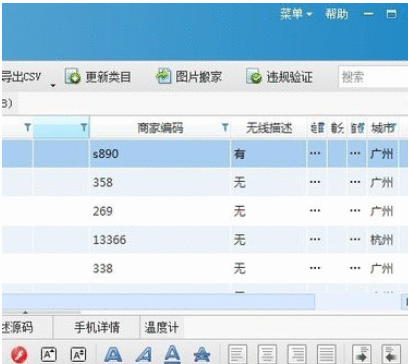
Task: Click the 图片搬家 toolbar icon
Action: coord(164,76)
